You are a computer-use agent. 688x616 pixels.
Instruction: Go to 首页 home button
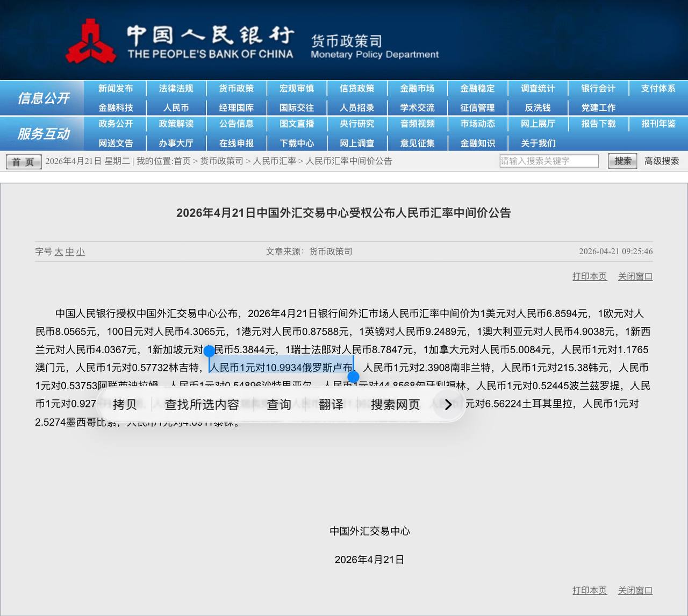tap(23, 161)
